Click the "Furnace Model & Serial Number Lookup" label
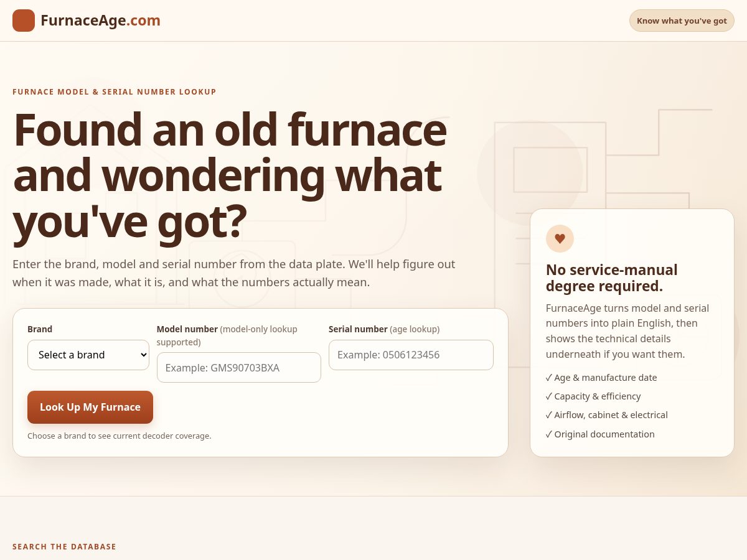The width and height of the screenshot is (747, 560). pos(115,92)
